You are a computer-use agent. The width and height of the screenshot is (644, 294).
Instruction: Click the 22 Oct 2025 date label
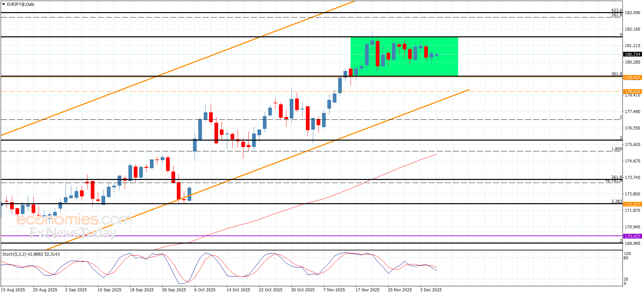pos(271,290)
